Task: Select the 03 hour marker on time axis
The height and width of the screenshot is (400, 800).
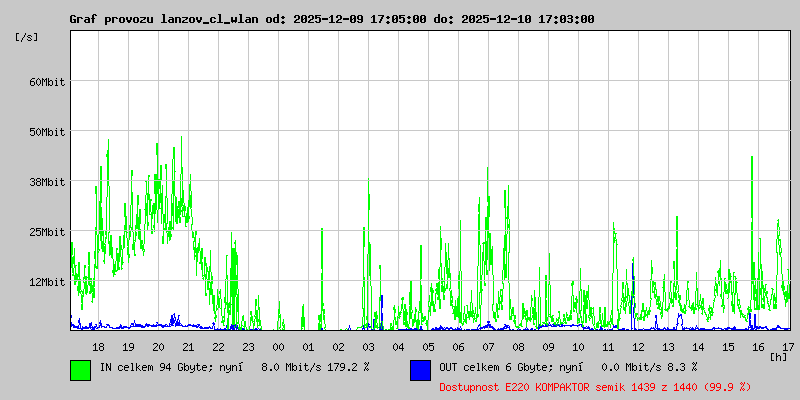Action: tap(368, 346)
